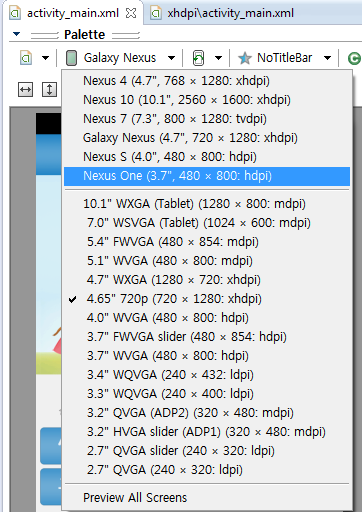Close the activity_main.xml tab
362x512 pixels.
(131, 13)
